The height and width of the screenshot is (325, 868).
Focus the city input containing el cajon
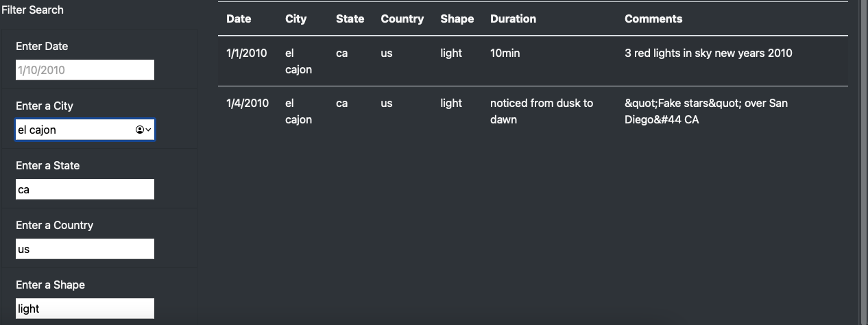click(72, 130)
